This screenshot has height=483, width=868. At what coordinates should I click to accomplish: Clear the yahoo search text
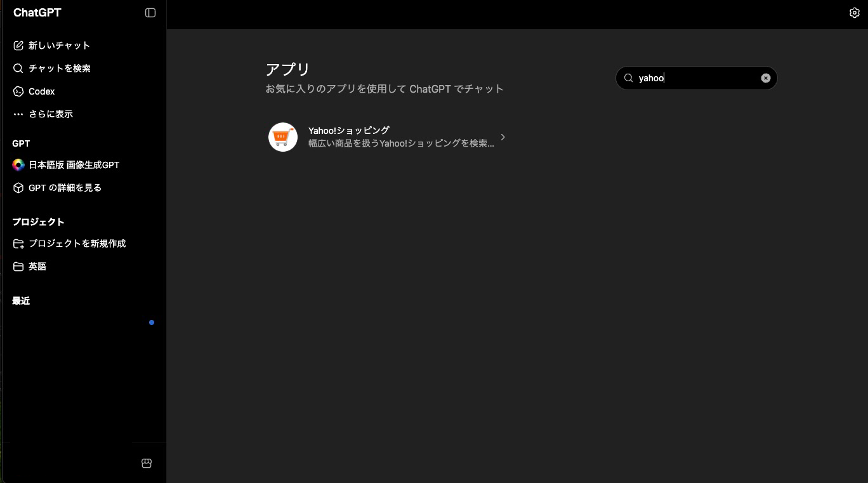point(766,78)
